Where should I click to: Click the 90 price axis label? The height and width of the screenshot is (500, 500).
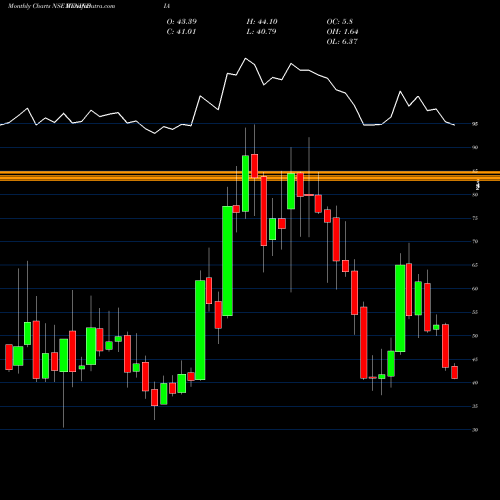pyautogui.click(x=475, y=147)
